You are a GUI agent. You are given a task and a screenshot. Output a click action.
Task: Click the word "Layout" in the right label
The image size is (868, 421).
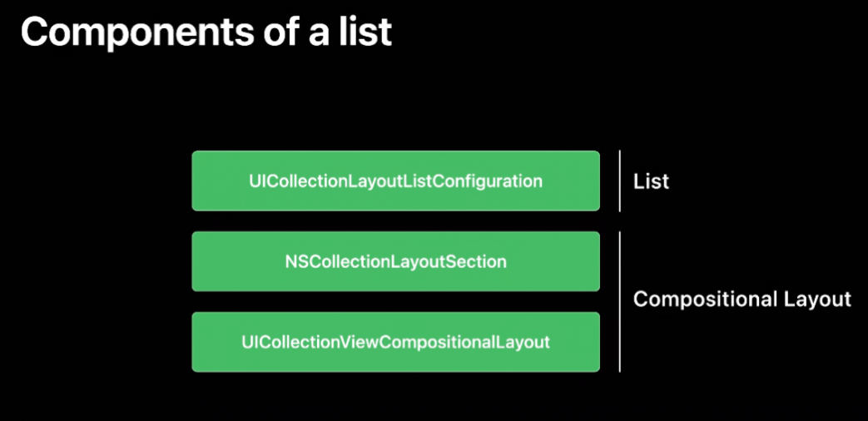[820, 300]
